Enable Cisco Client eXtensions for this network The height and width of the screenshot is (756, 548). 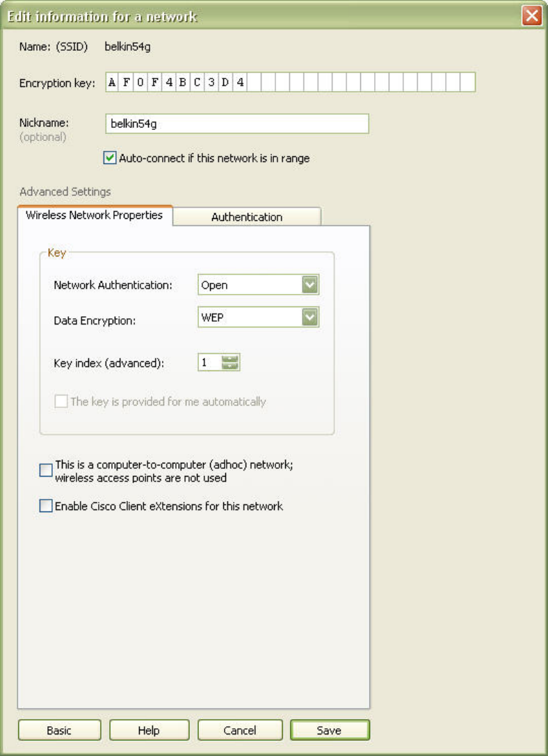[x=46, y=506]
